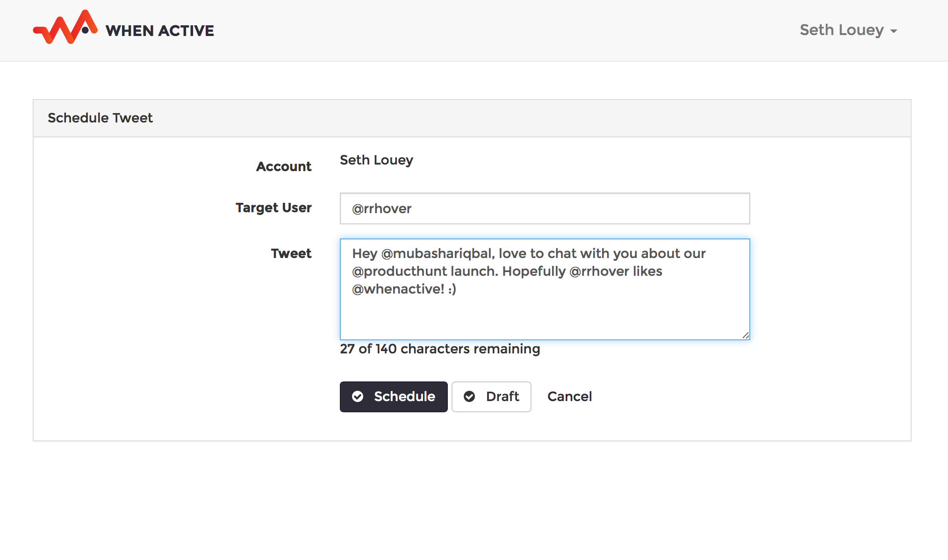
Task: Click the WHEN ACTIVE brand name text
Action: point(159,31)
